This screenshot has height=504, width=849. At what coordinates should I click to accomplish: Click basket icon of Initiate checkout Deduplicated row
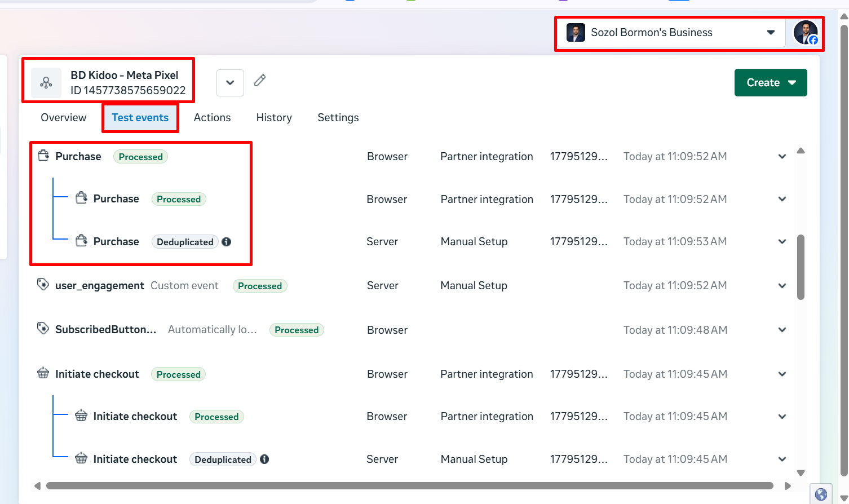point(81,458)
